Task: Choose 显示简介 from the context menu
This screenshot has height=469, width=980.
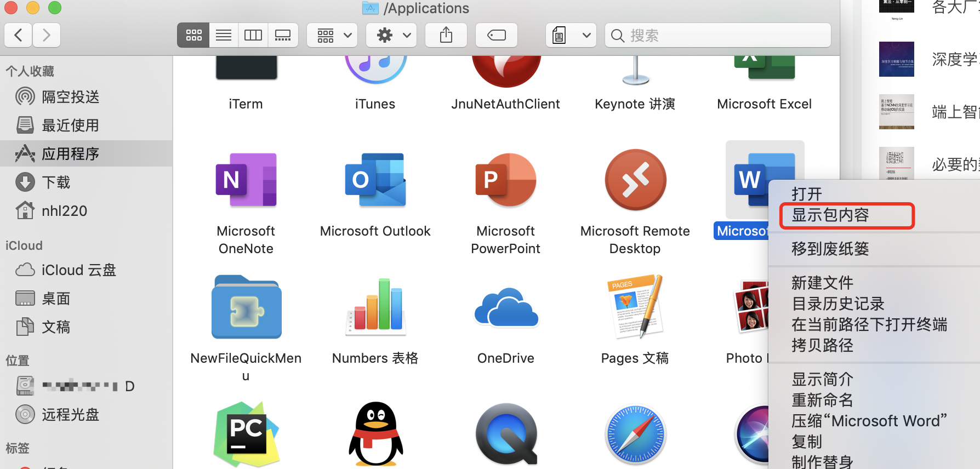Action: (874, 379)
